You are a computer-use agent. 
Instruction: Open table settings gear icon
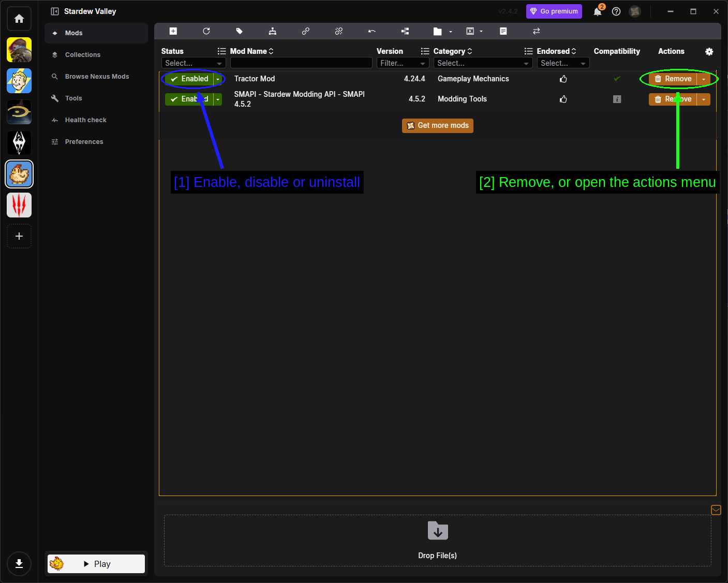tap(709, 51)
